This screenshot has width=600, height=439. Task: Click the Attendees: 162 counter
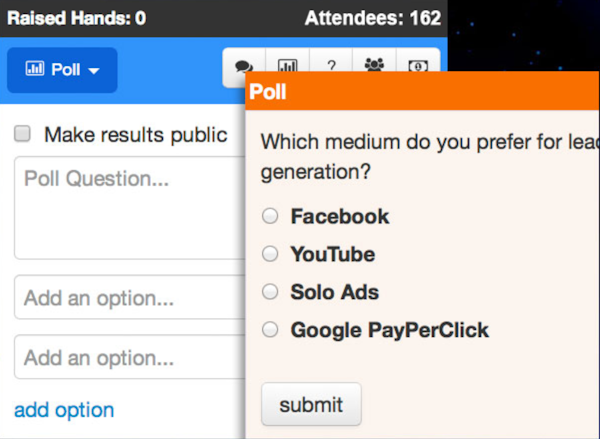click(x=372, y=18)
